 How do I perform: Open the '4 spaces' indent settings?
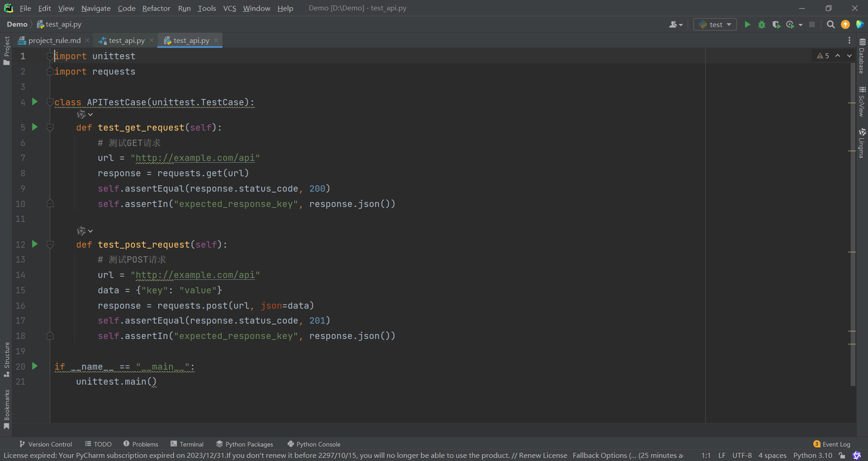click(772, 455)
